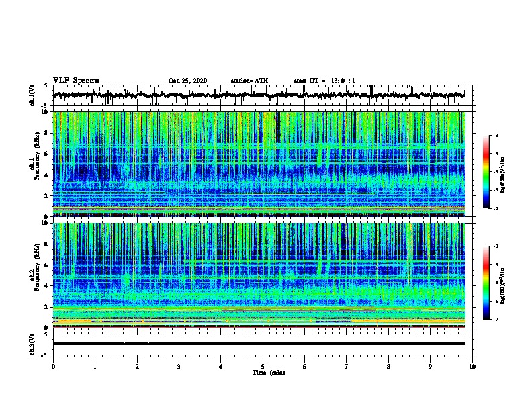Click time axis tick label "7"

click(347, 367)
